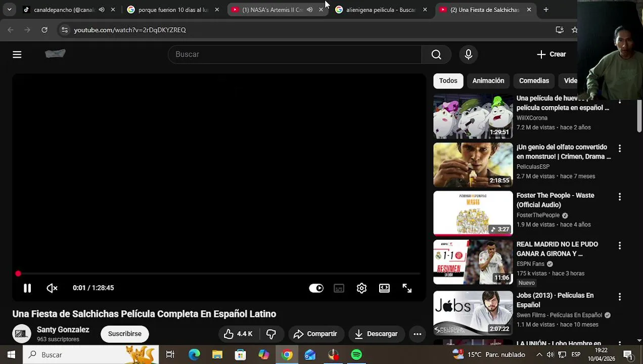Open the notification center icon

coord(628,355)
